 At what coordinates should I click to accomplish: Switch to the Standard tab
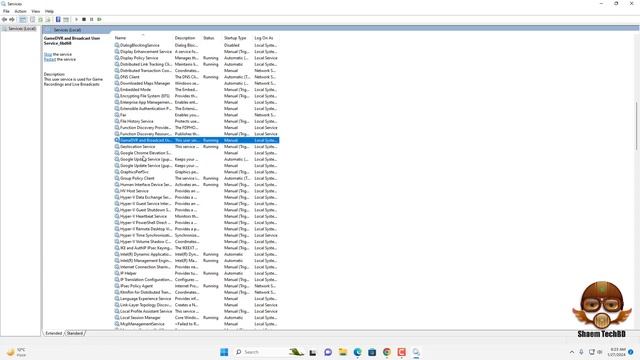pyautogui.click(x=75, y=333)
